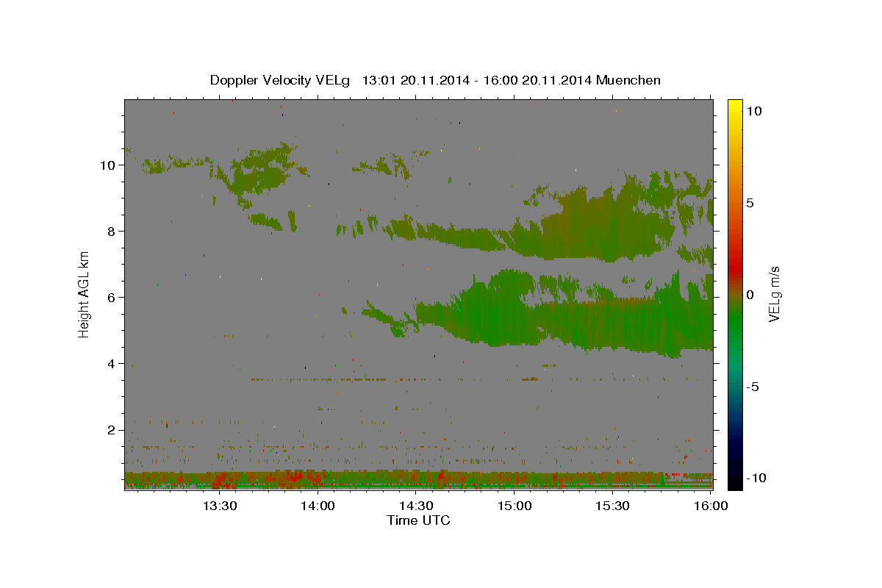Click the 'VELg m/s' colorbar label
This screenshot has height=588, width=882.
click(775, 294)
